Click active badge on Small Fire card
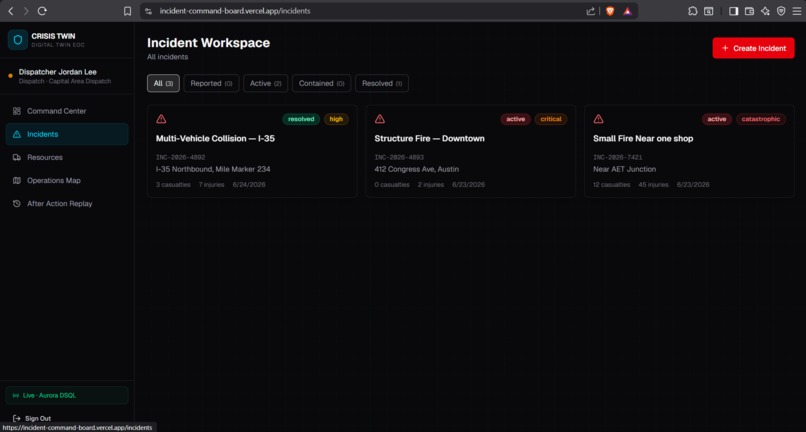Image resolution: width=806 pixels, height=432 pixels. pos(717,119)
